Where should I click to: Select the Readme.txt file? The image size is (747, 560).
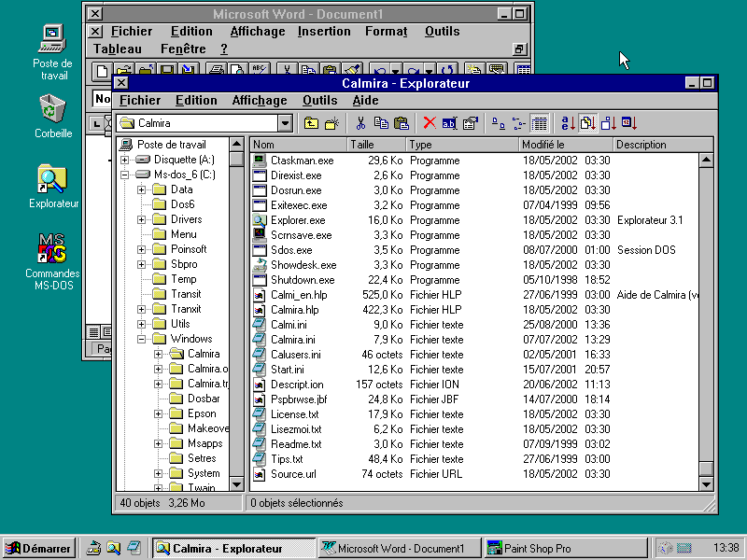[x=296, y=444]
